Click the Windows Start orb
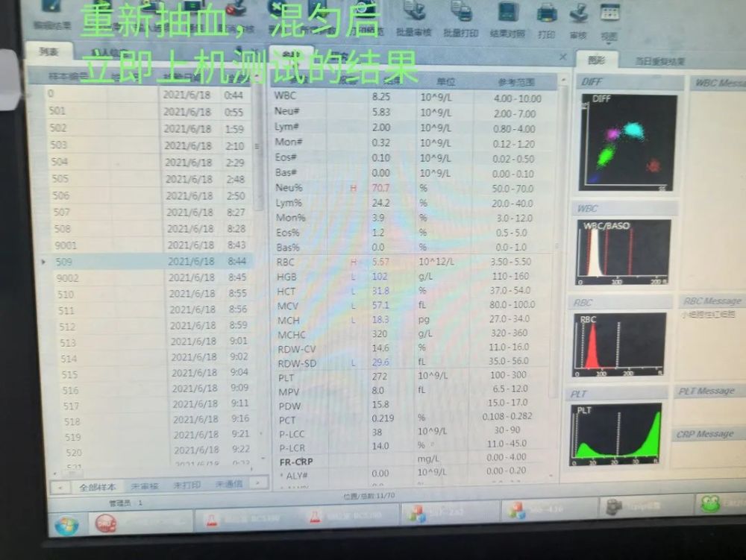Image resolution: width=746 pixels, height=560 pixels. 66,526
